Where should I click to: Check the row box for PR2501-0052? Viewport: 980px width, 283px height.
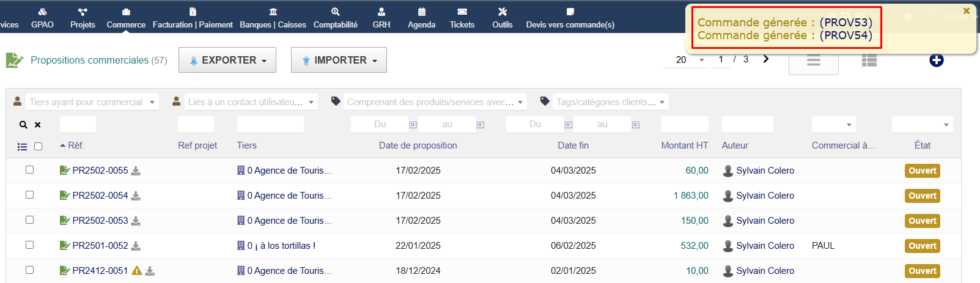pos(29,245)
